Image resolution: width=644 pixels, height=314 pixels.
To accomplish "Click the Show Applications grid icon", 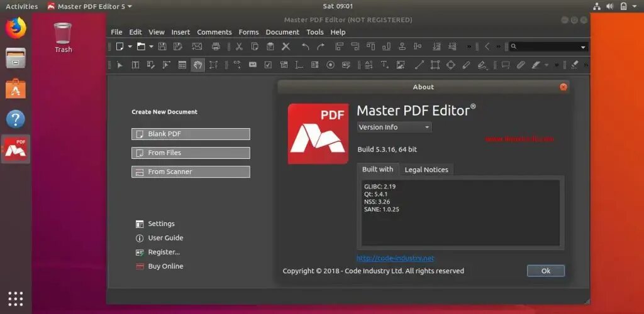I will pyautogui.click(x=16, y=299).
